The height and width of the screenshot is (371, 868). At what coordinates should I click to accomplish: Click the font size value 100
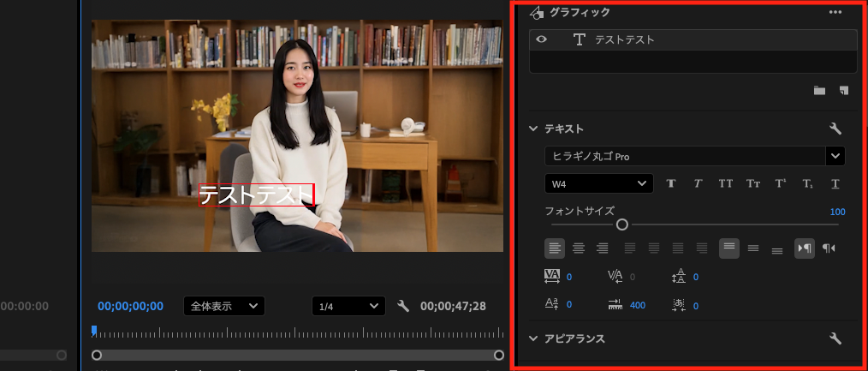tap(837, 212)
